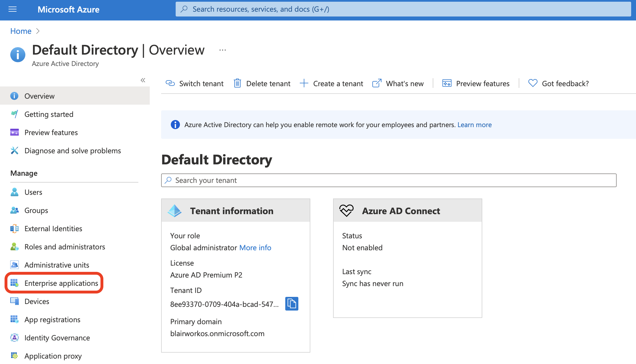Click the Getting started flag icon
Screen dimensions: 636x364
pyautogui.click(x=14, y=114)
